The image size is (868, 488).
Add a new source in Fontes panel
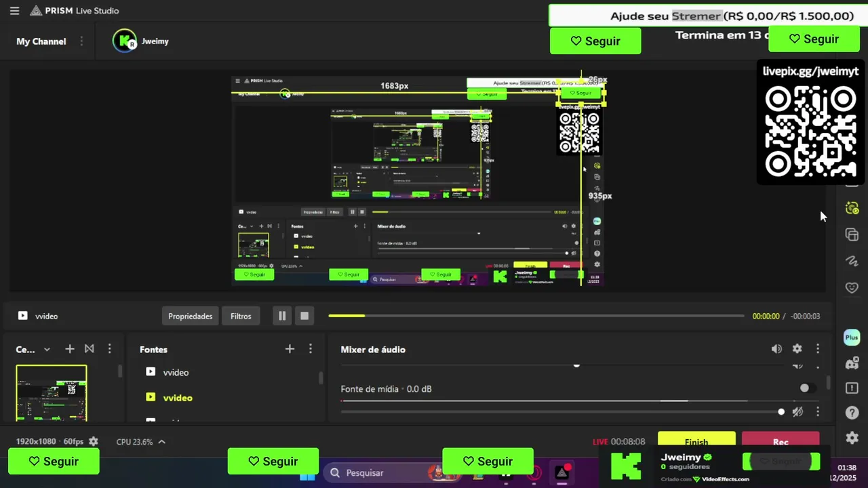[x=290, y=349]
